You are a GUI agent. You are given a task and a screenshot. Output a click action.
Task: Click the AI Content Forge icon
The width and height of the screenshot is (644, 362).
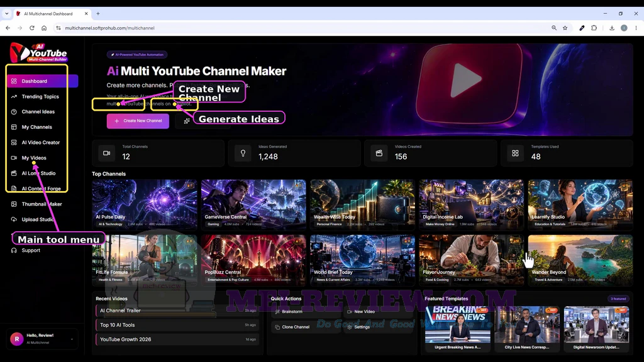[14, 189]
